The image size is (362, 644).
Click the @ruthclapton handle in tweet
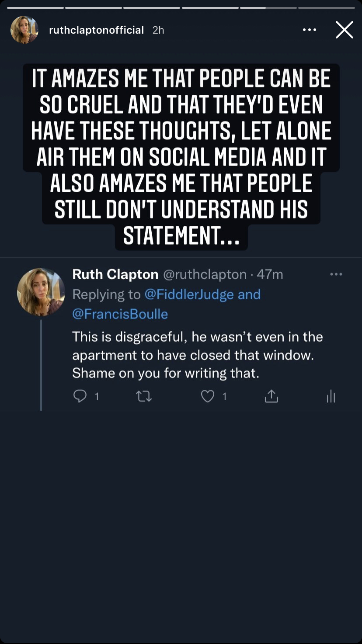[x=205, y=274]
